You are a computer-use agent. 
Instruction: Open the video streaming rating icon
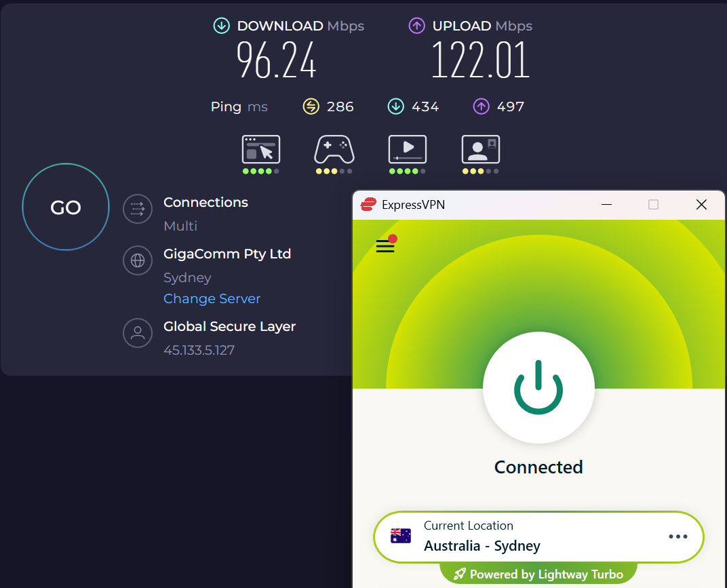(408, 149)
